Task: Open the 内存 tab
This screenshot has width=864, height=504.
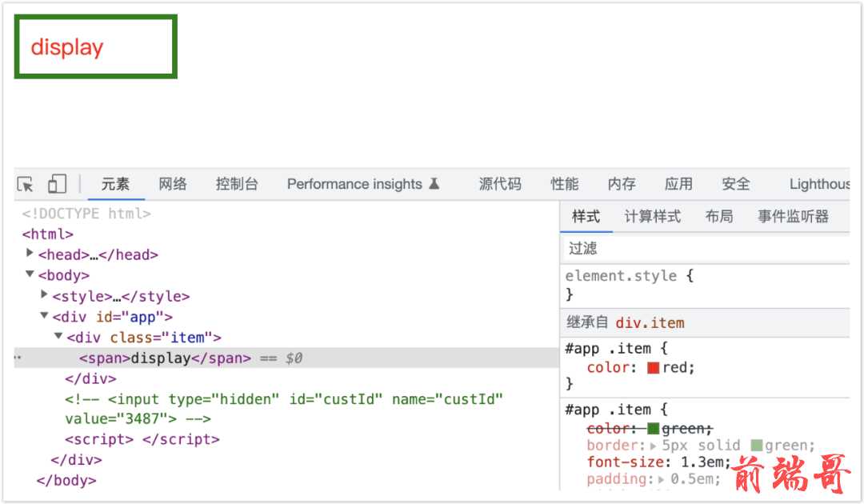Action: [x=622, y=184]
